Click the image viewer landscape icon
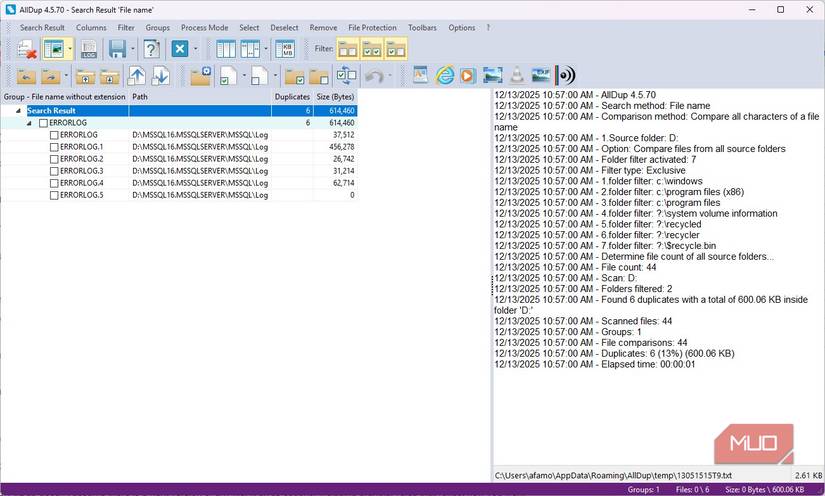Viewport: 825px width, 496px height. coord(492,76)
